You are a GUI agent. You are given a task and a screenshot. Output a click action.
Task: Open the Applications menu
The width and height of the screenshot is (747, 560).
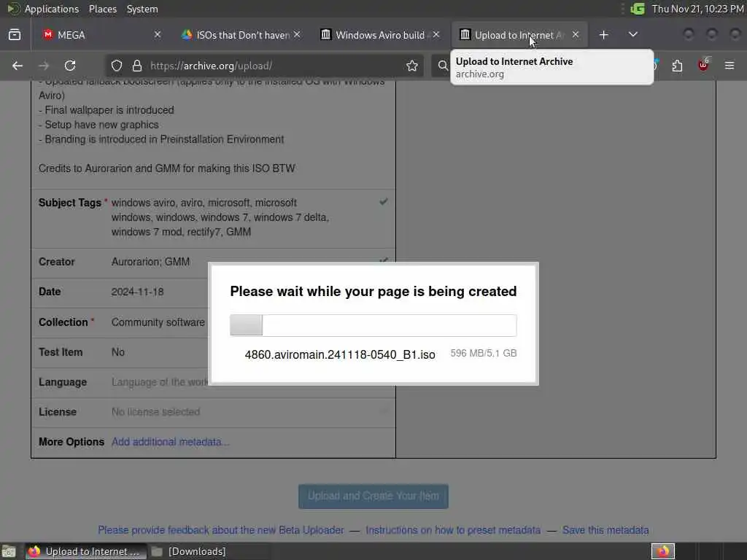[52, 9]
